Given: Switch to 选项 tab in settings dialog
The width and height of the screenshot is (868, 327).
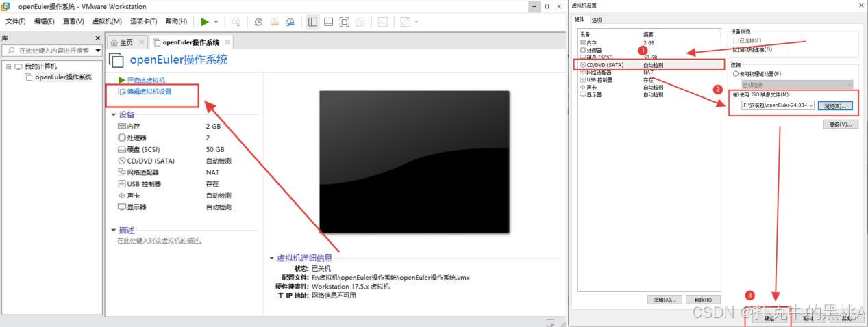Looking at the screenshot, I should coord(597,20).
